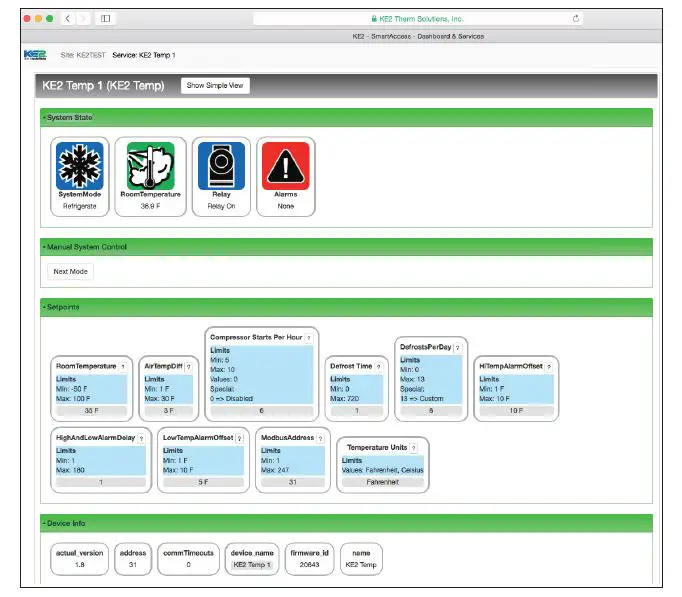Open help for AirTempDiff setpoint
Viewport: 682px width, 597px height.
[x=188, y=367]
